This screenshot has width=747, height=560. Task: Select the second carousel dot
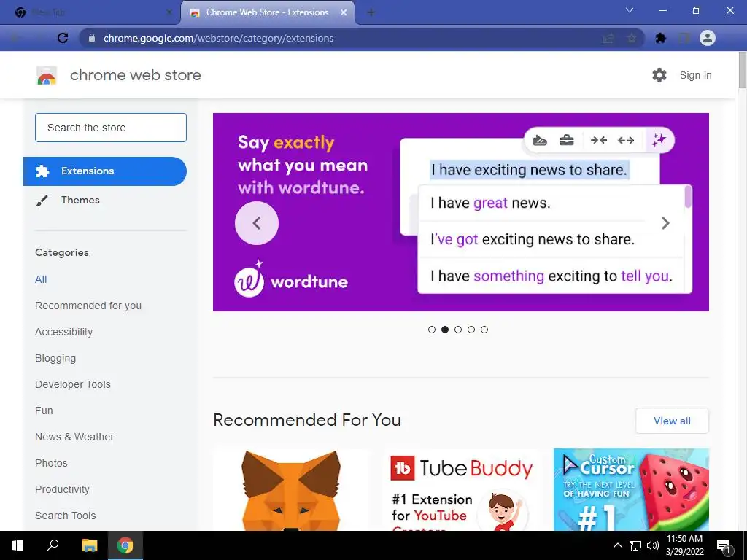(445, 330)
